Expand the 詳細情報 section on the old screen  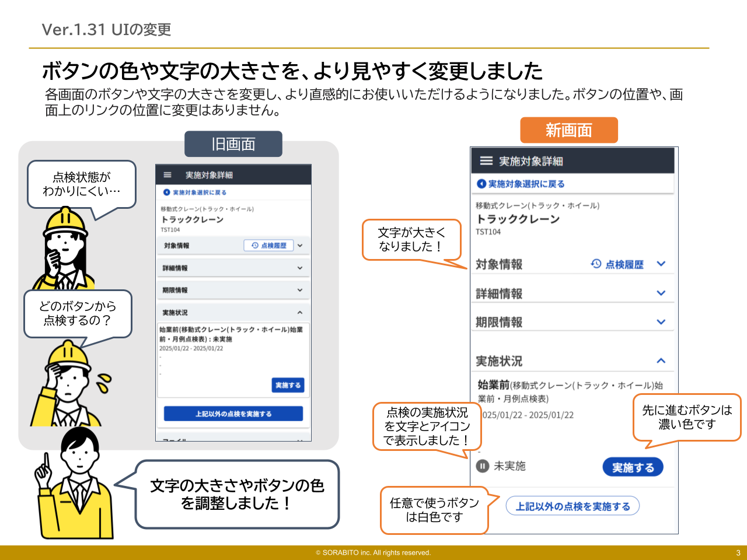coord(299,268)
